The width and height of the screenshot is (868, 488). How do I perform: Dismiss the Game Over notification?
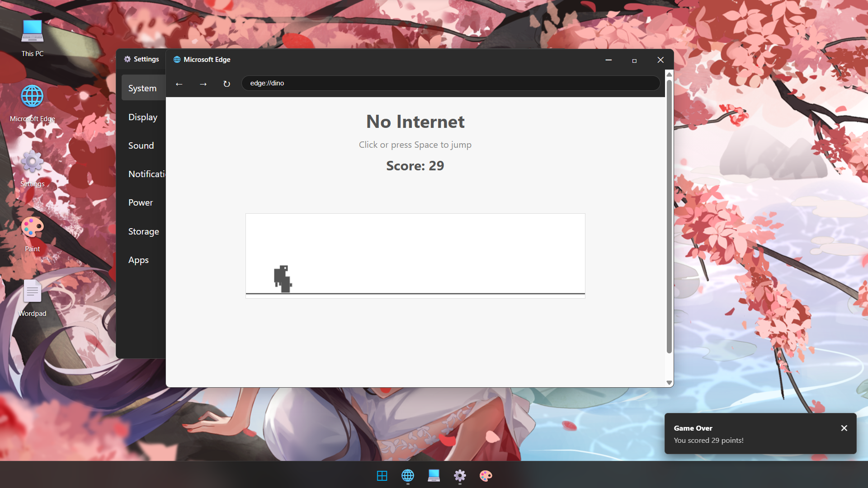pos(844,428)
